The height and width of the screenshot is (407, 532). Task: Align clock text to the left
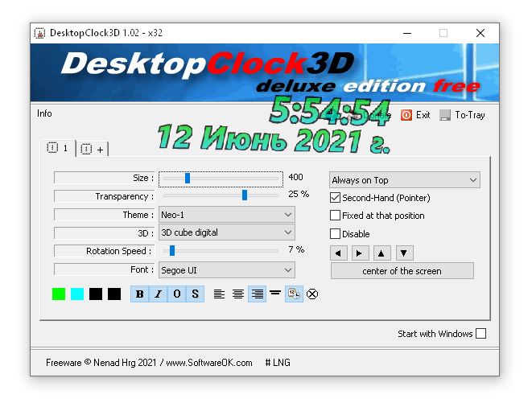(x=219, y=294)
